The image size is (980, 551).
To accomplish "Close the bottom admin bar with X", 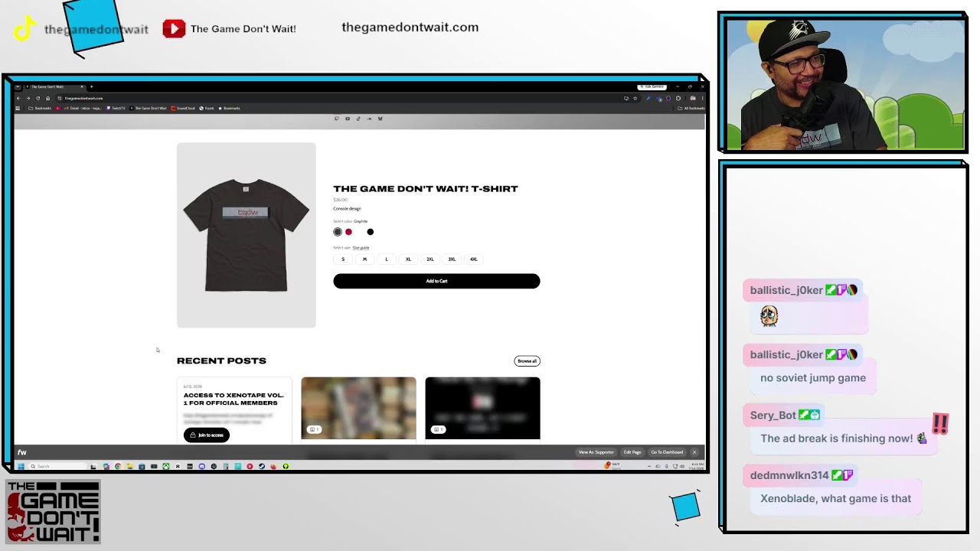I will tap(694, 452).
